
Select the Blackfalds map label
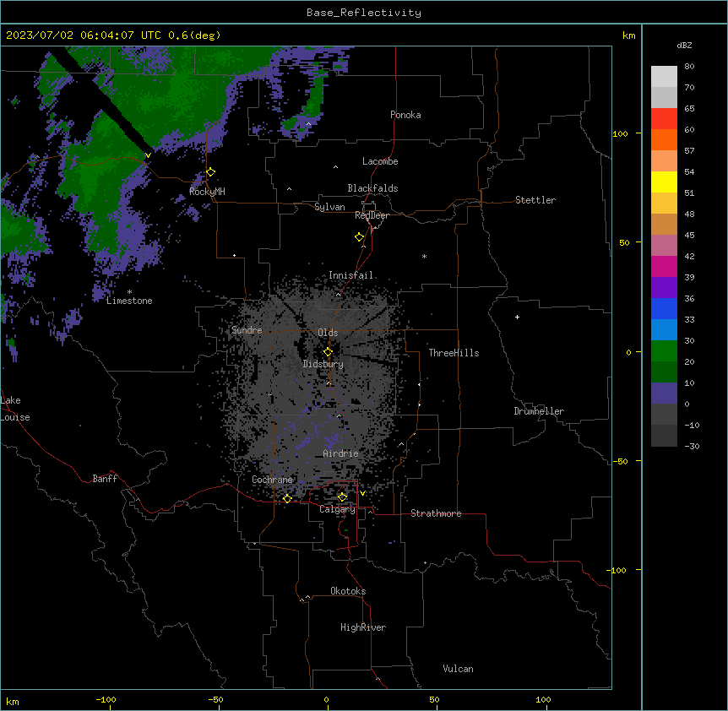point(372,188)
